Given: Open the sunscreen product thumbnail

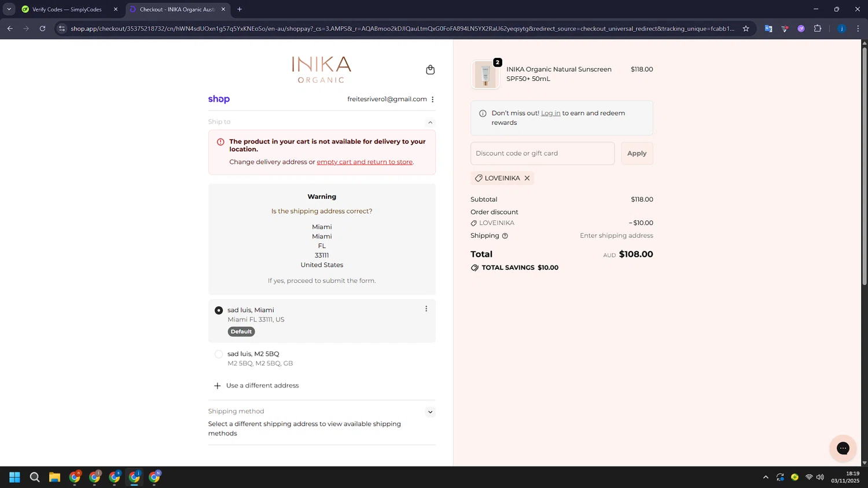Looking at the screenshot, I should [485, 75].
